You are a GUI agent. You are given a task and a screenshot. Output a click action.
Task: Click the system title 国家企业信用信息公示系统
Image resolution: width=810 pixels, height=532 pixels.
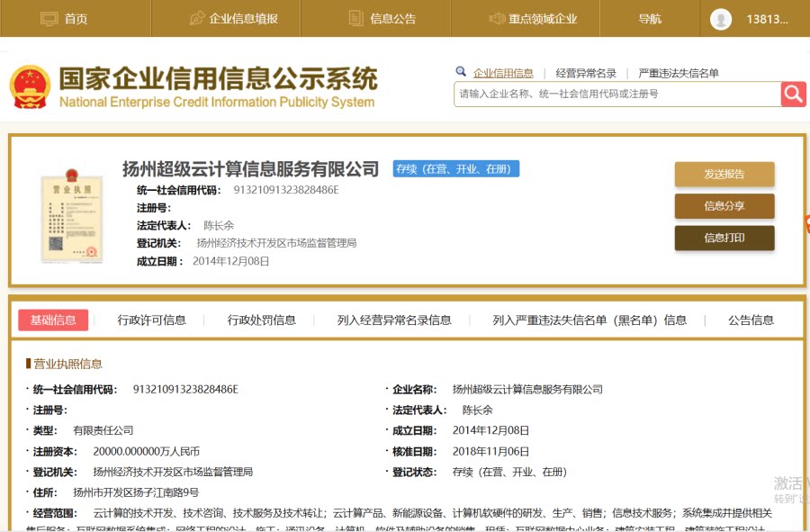[219, 78]
